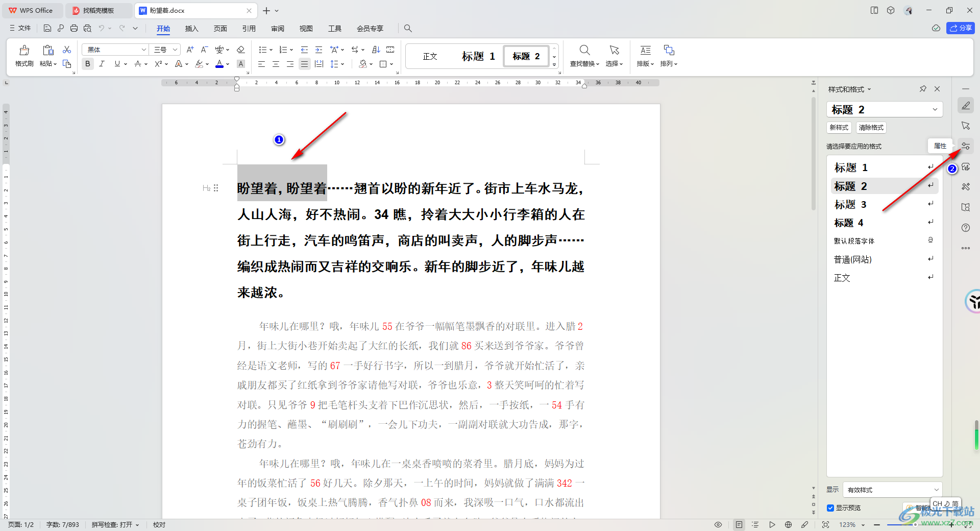Click the 新样式 button
Viewport: 980px width, 531px height.
tap(839, 128)
